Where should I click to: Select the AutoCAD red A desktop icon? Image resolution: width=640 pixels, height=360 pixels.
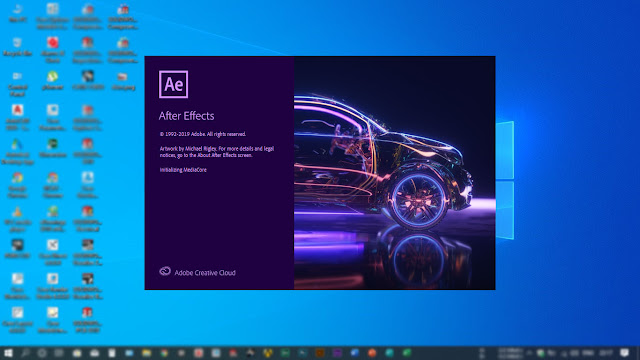click(18, 117)
